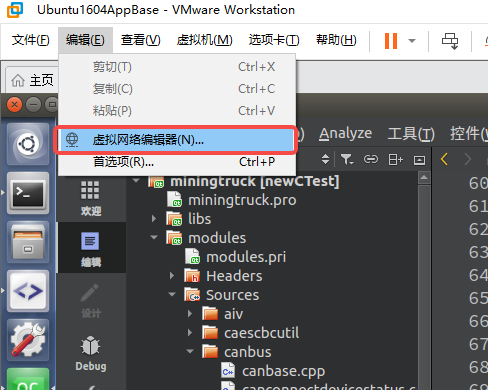
Task: Choose 粘贴(P) in the edit menu
Action: click(177, 111)
